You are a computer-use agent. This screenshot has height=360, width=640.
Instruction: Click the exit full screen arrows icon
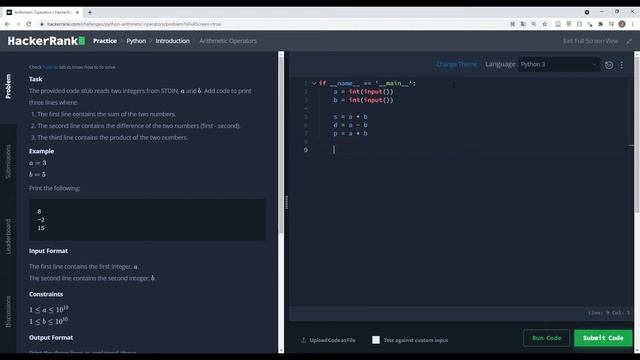click(x=629, y=41)
